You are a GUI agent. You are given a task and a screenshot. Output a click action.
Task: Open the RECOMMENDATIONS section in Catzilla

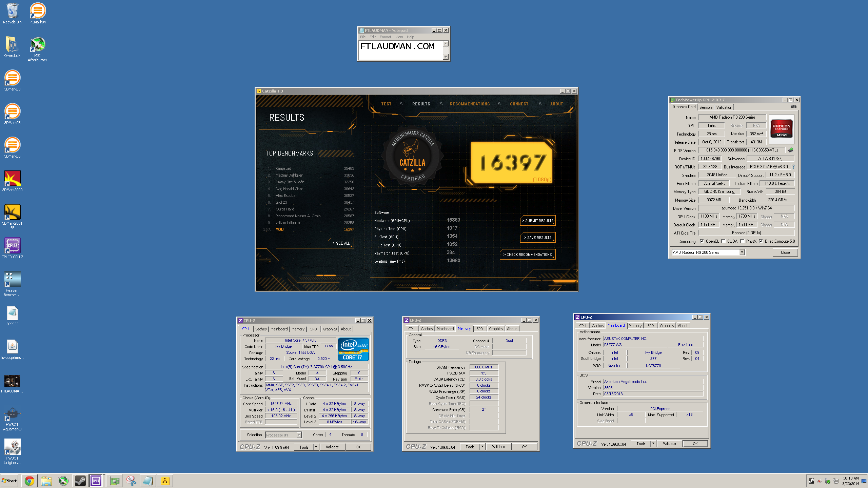(x=470, y=104)
